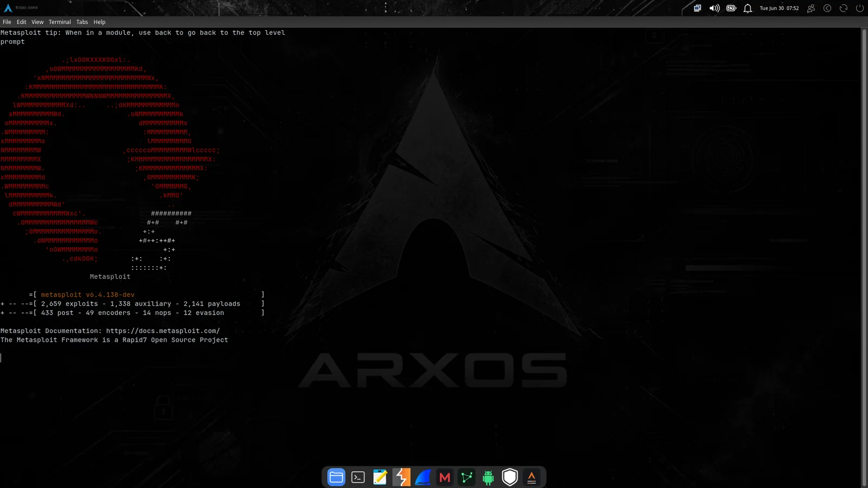Click the 'Metasploit Documentation:' label text

click(51, 331)
